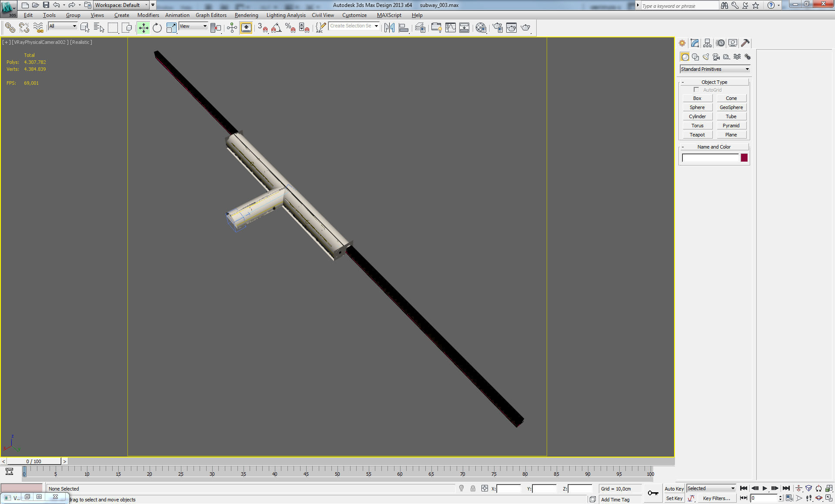Activate the Select and Rotate tool
Image resolution: width=835 pixels, height=504 pixels.
click(x=157, y=28)
